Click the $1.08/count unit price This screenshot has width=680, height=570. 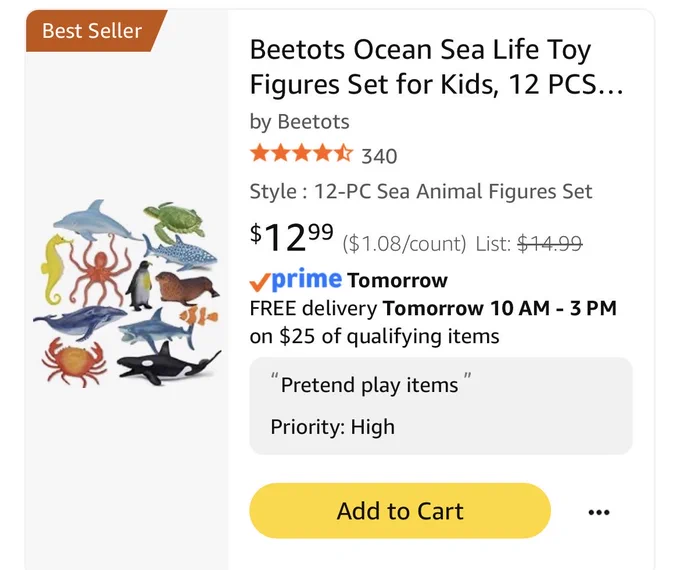pyautogui.click(x=404, y=244)
